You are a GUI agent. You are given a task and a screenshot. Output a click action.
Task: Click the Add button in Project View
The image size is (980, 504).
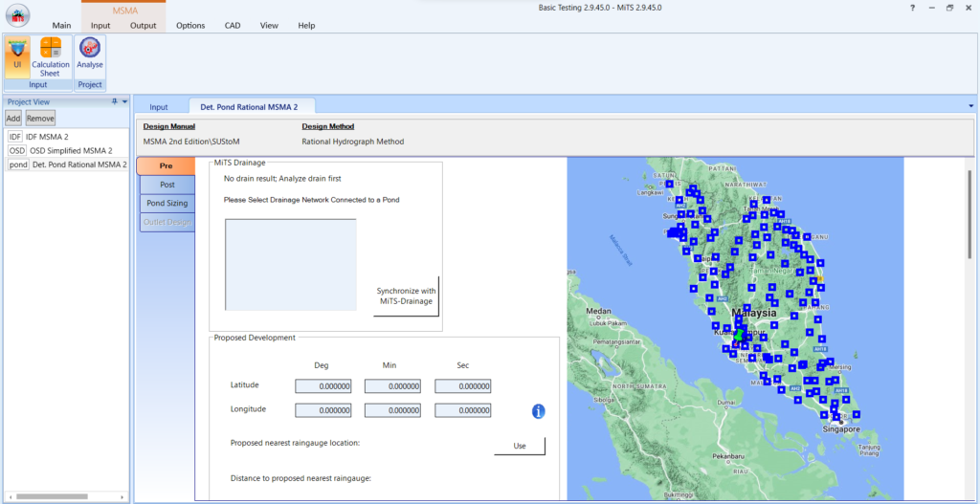tap(13, 118)
